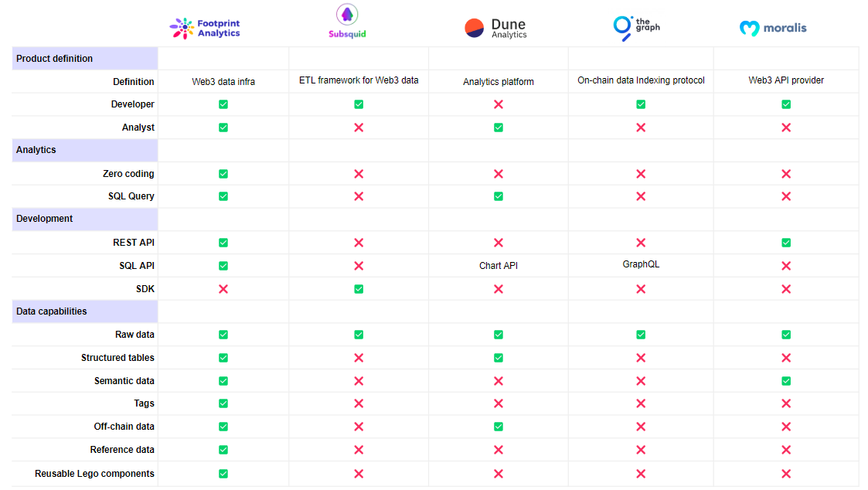Click Moralis's REST API green checkmark

point(786,243)
